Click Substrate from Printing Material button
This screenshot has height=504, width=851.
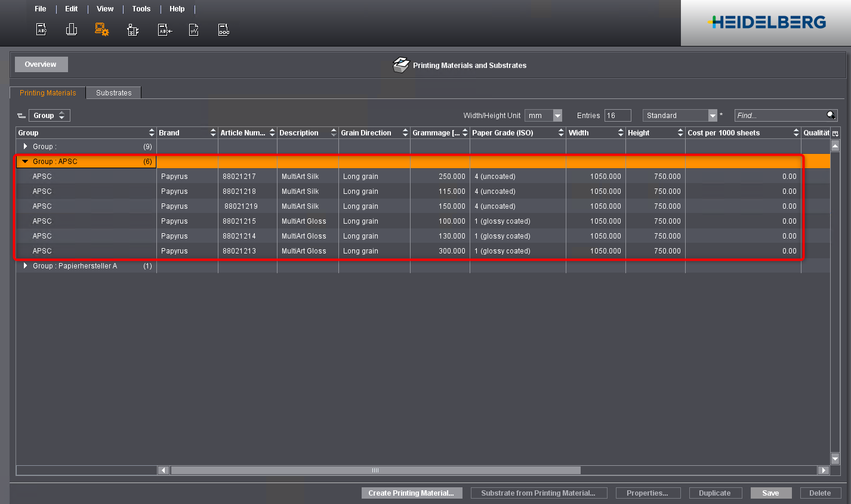pos(539,493)
